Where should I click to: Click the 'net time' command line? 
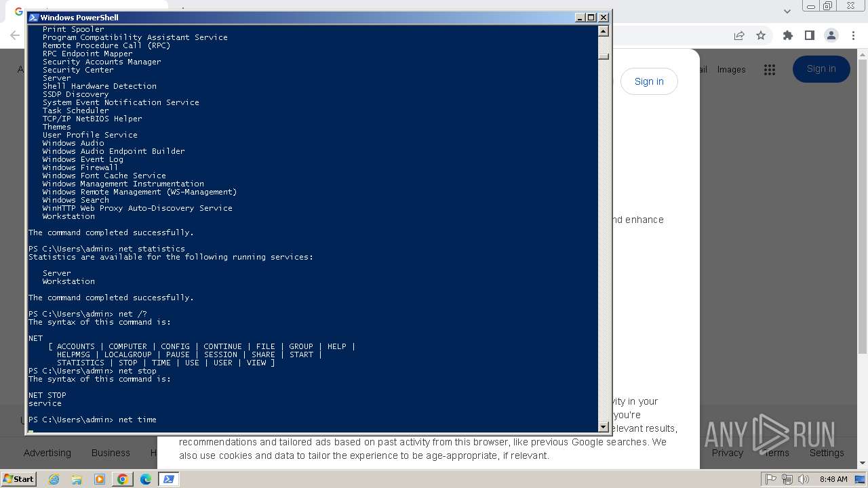(x=92, y=420)
